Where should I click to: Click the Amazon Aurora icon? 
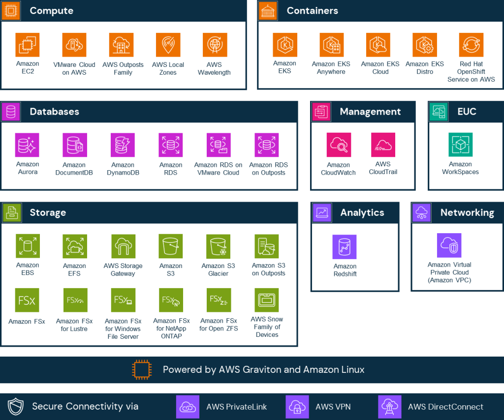coord(27,145)
